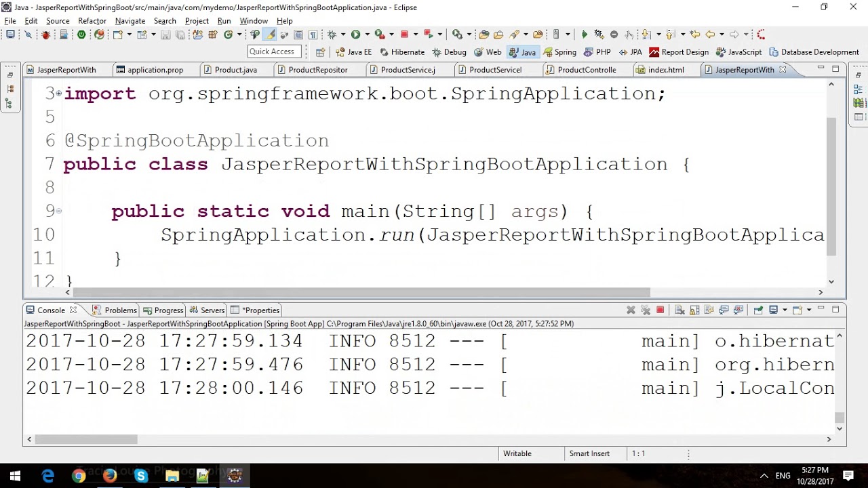Toggle Pin Console icon
Image resolution: width=868 pixels, height=488 pixels.
tap(758, 310)
